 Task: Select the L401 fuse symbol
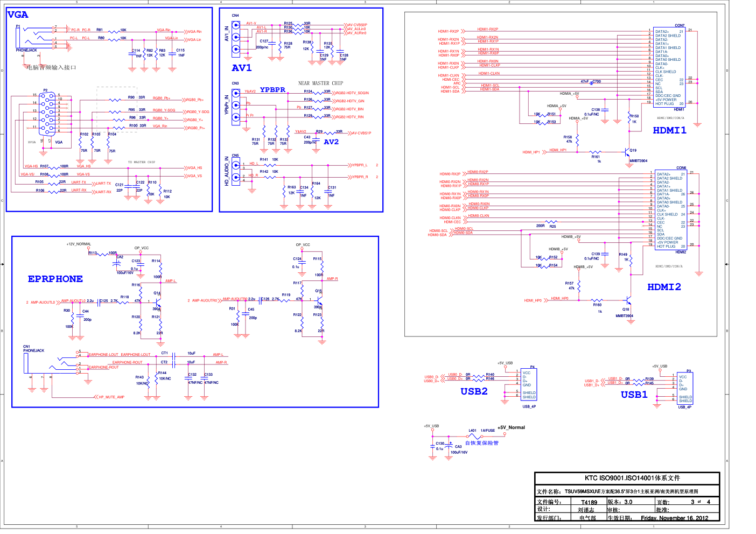coord(474,436)
